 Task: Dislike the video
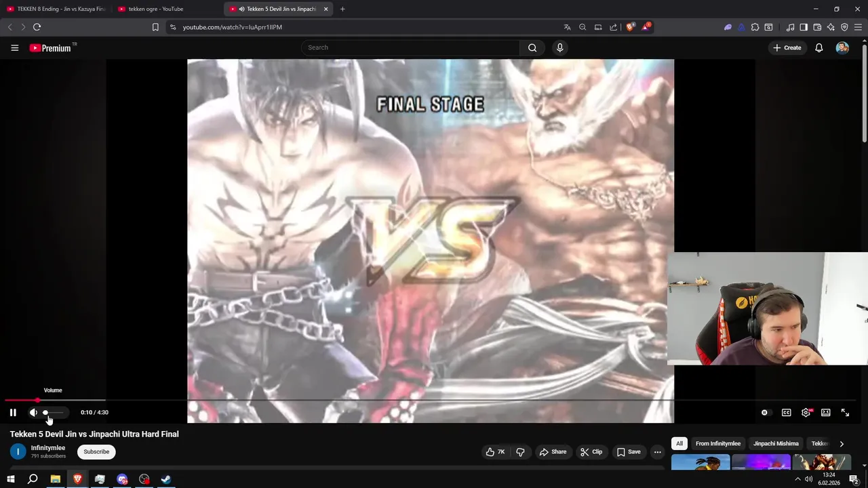coord(520,452)
